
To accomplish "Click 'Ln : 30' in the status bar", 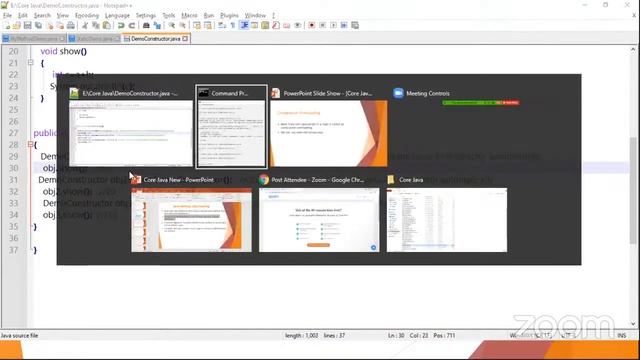I will coord(396,336).
